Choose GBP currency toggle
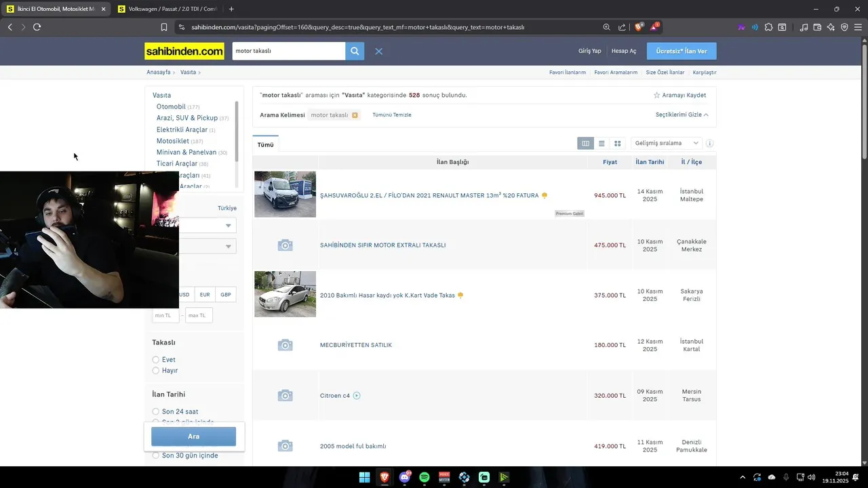The width and height of the screenshot is (868, 488). pyautogui.click(x=226, y=295)
